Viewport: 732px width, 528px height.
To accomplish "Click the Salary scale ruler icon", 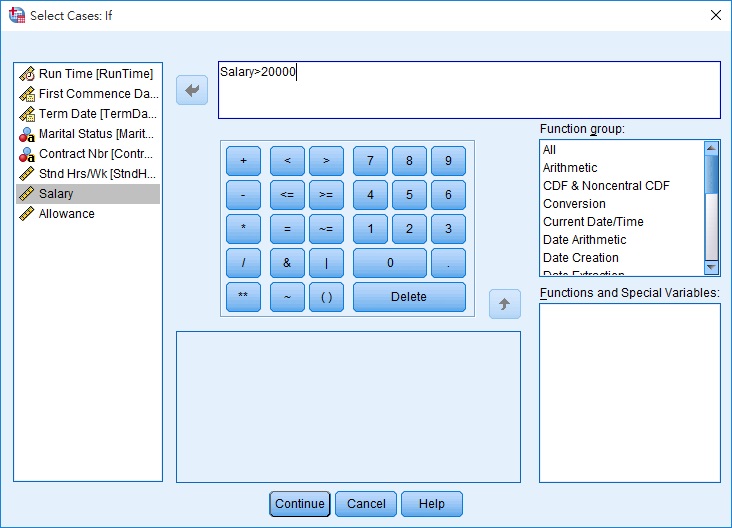I will [27, 194].
